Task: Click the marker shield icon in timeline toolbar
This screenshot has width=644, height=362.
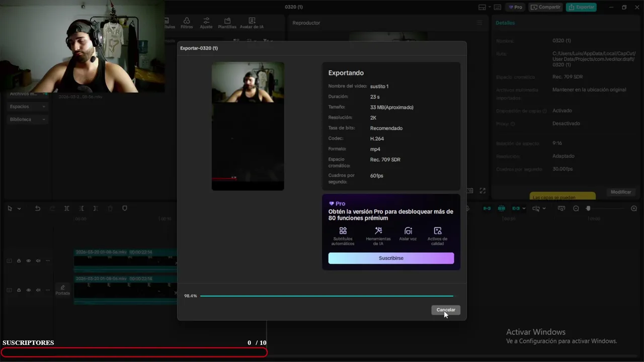Action: [x=125, y=208]
